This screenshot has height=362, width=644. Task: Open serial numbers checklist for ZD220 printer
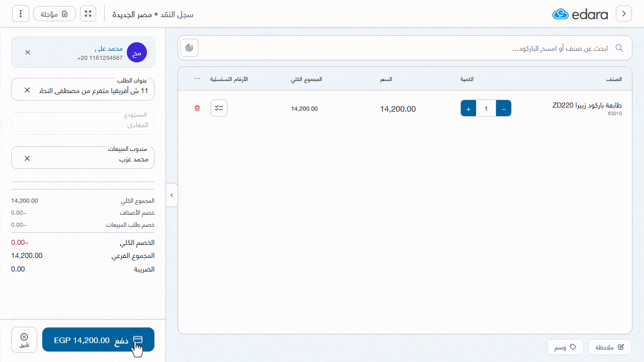click(x=219, y=108)
